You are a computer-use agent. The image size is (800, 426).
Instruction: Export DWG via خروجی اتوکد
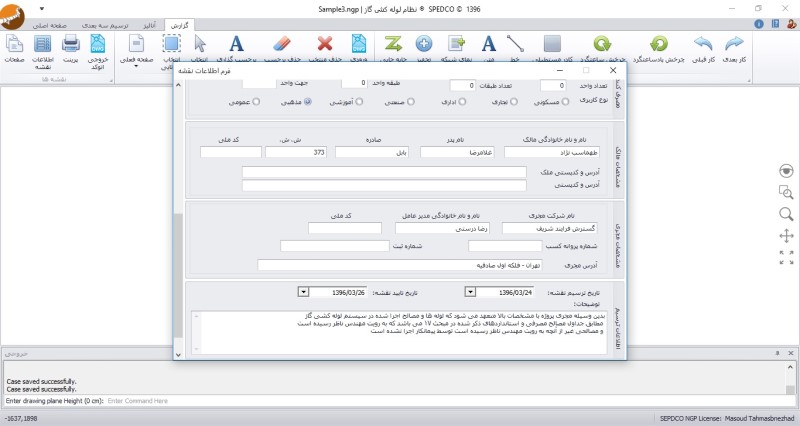coord(97,51)
